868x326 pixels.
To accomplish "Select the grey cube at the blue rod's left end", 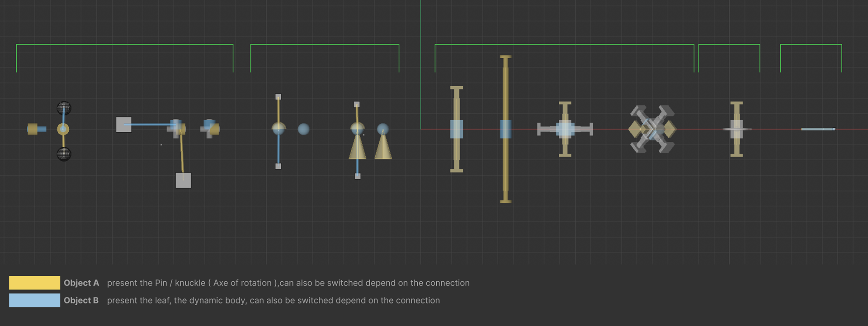I will click(x=124, y=125).
